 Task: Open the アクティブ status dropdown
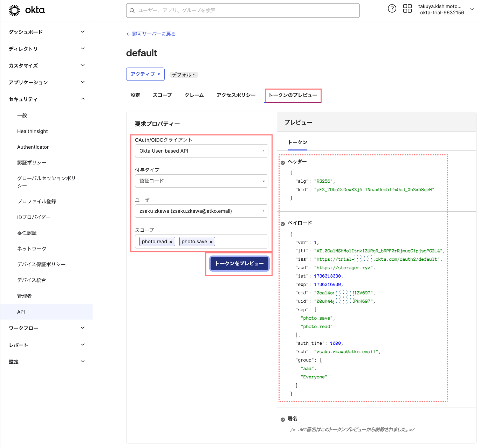point(145,74)
